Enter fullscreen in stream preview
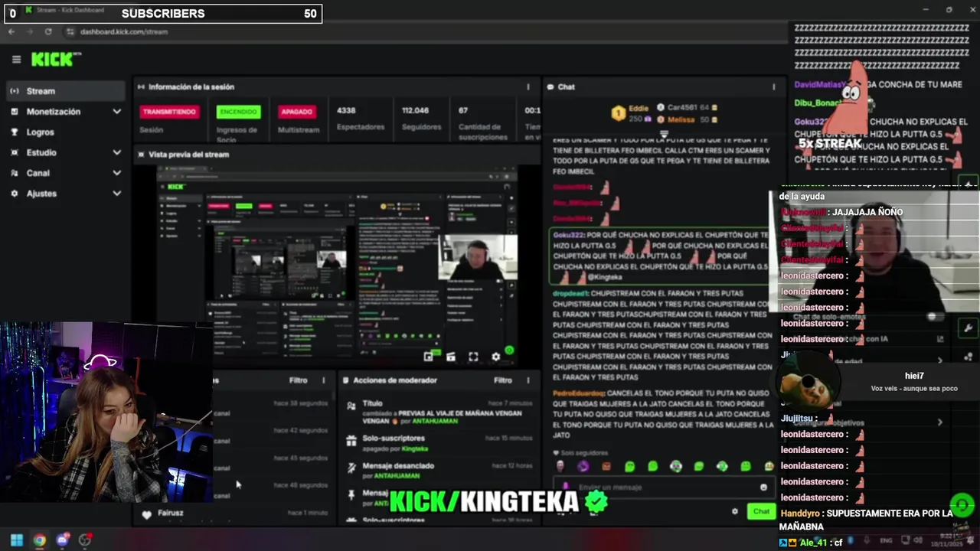This screenshot has width=980, height=551. click(x=473, y=357)
